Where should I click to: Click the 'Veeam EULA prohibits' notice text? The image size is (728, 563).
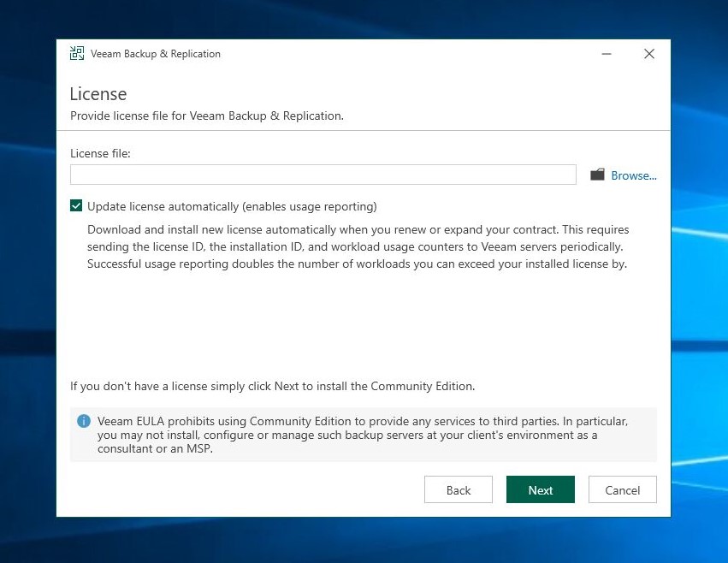[x=362, y=435]
